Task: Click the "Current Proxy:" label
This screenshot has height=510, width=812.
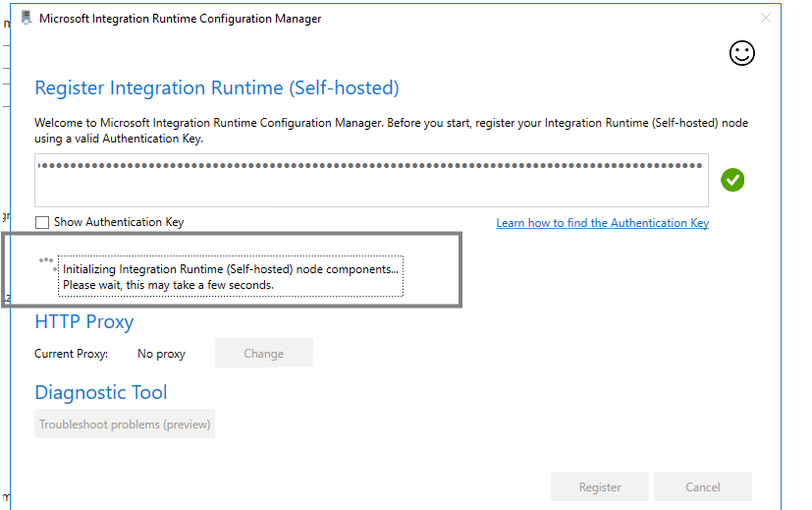Action: pos(72,354)
